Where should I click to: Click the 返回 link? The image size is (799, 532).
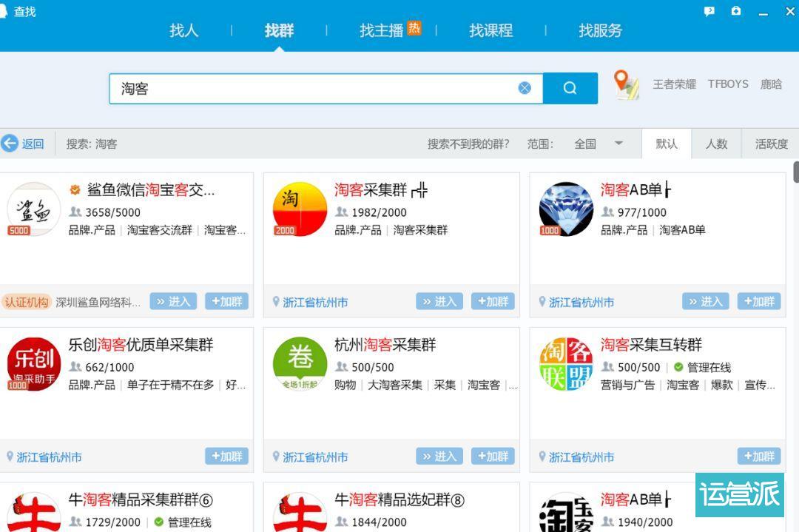pyautogui.click(x=33, y=144)
